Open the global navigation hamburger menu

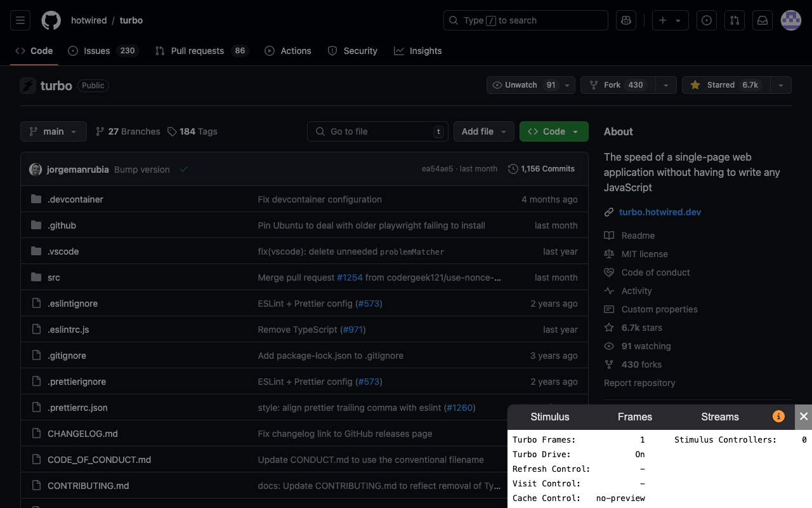[x=20, y=20]
